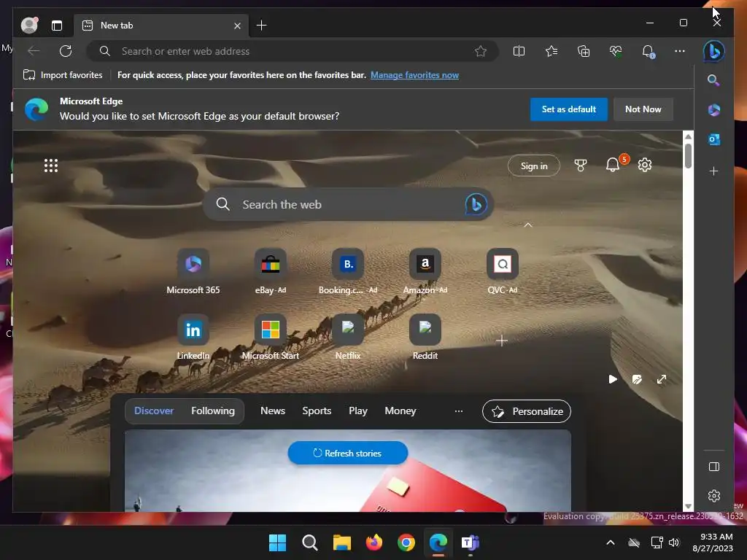The image size is (747, 560).
Task: Open the Play tab
Action: [357, 411]
